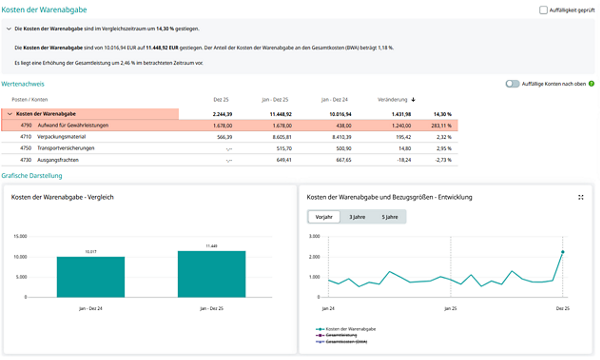The image size is (600, 360).
Task: Collapse the Kosten der Warenabgabe summary text
Action: coord(9,29)
